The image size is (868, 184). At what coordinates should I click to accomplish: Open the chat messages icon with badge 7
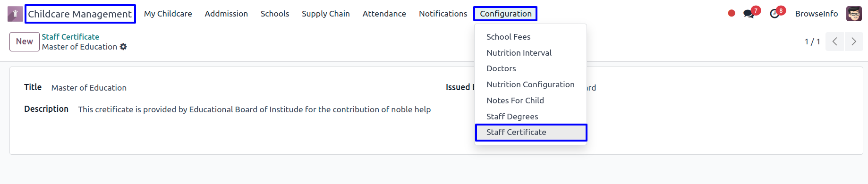pyautogui.click(x=749, y=14)
